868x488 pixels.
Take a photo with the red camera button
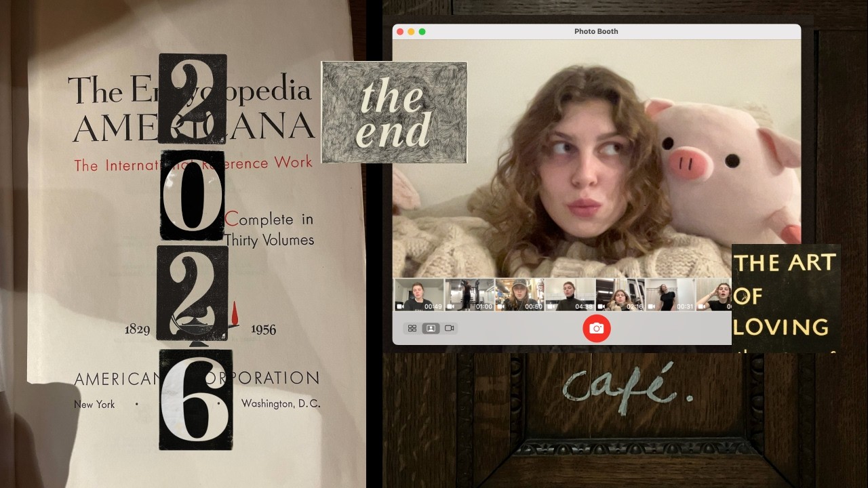point(596,329)
